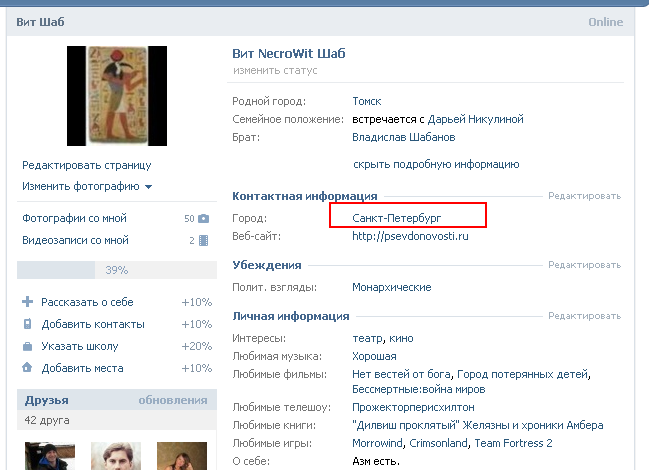Click the Egyptian profile picture

click(x=117, y=96)
